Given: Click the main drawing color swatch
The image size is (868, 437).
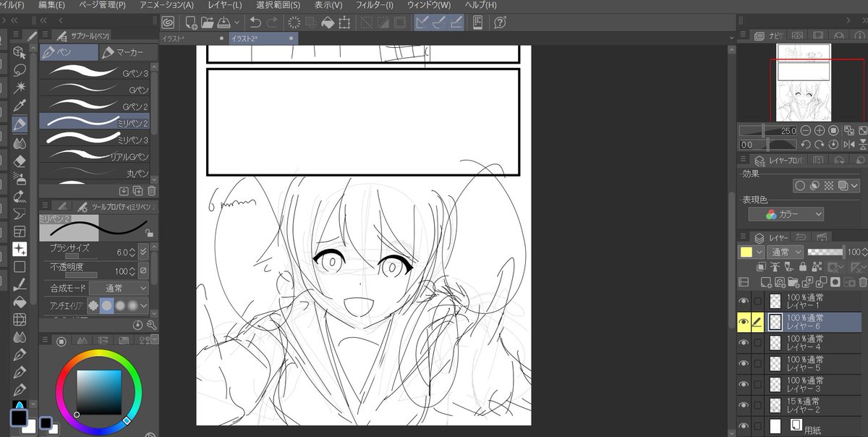Looking at the screenshot, I should tap(18, 418).
